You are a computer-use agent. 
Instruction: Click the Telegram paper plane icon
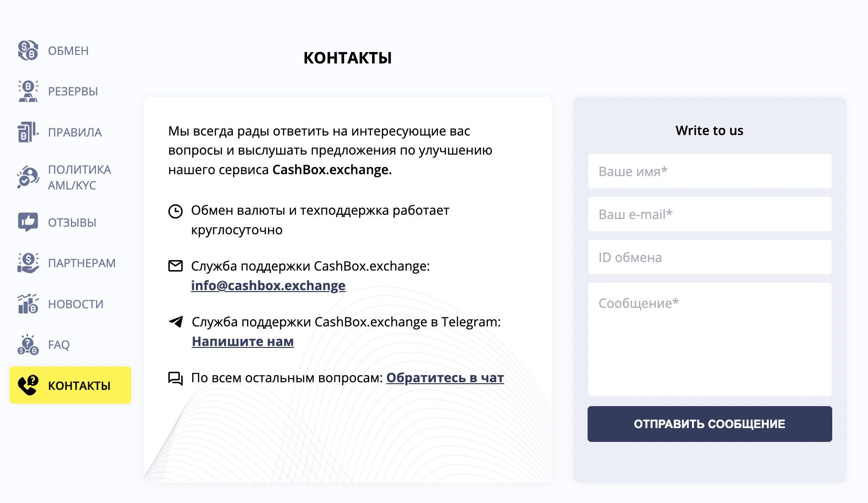176,322
